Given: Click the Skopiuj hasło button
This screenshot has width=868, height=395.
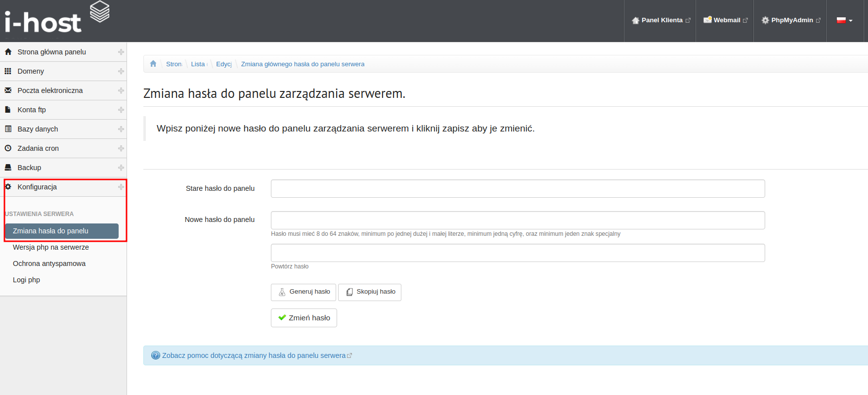Looking at the screenshot, I should coord(370,292).
